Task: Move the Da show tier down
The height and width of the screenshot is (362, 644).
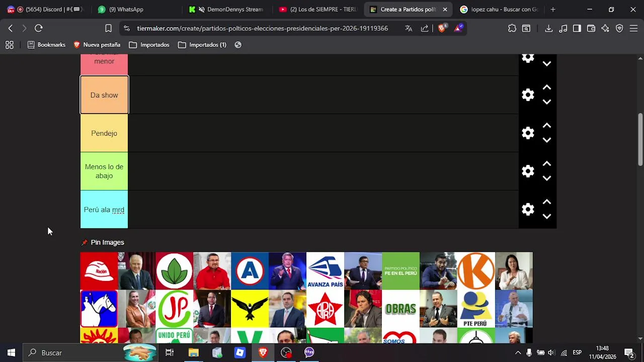Action: click(x=547, y=102)
